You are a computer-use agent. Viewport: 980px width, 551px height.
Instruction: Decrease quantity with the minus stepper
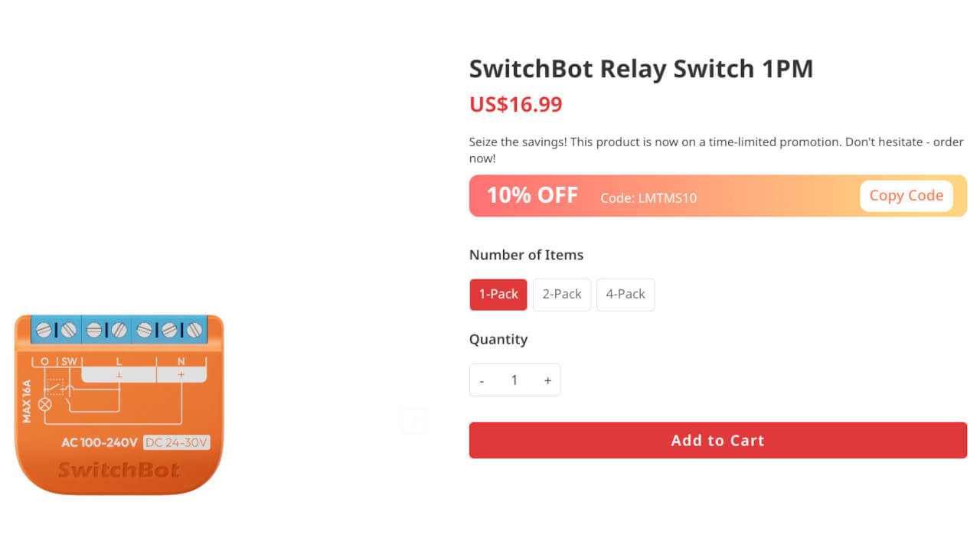click(x=482, y=380)
